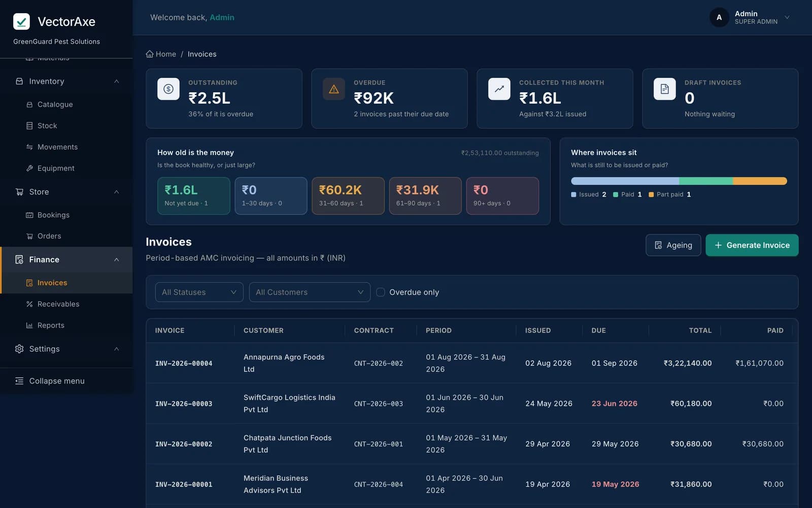The width and height of the screenshot is (812, 508).
Task: Go to Home breadcrumb link
Action: coord(161,54)
